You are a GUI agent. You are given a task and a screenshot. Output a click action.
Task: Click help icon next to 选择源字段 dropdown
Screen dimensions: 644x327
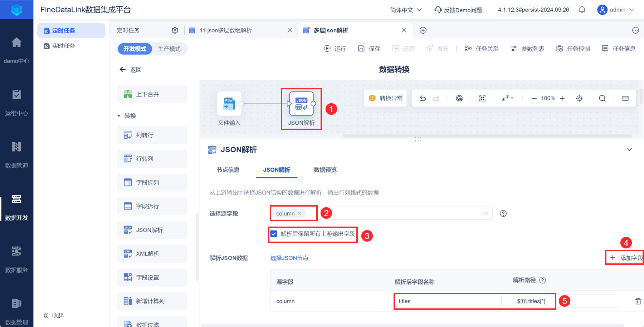(503, 213)
